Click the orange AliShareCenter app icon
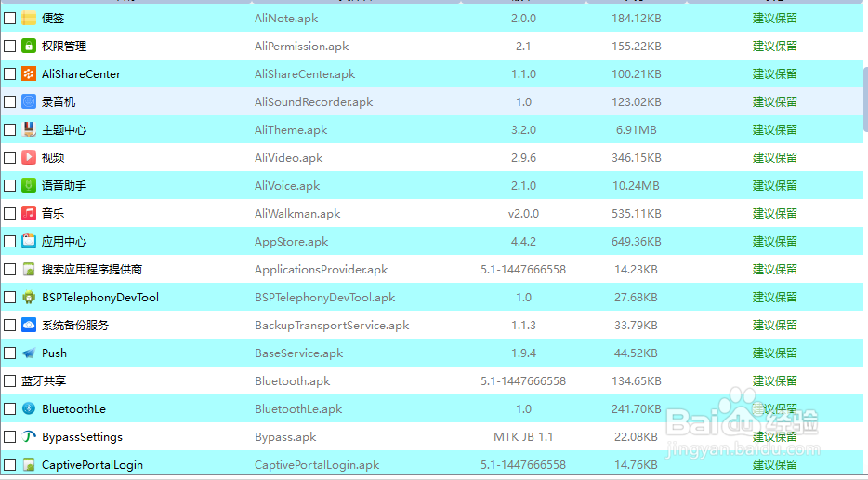The width and height of the screenshot is (868, 480). point(29,73)
